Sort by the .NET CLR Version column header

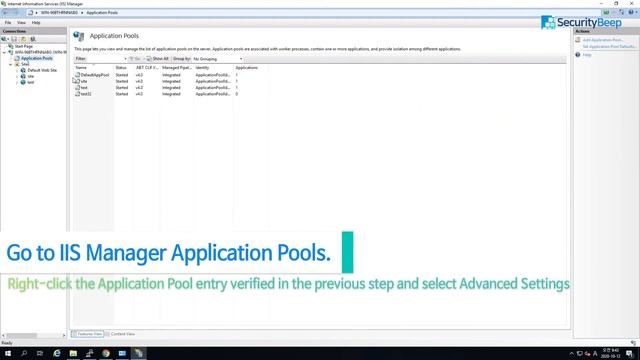coord(147,68)
